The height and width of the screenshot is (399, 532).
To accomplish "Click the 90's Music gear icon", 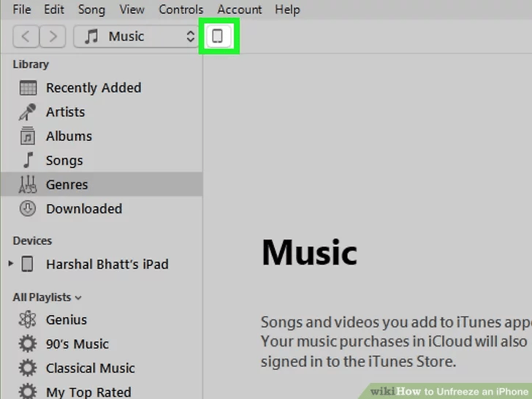I will (x=28, y=343).
